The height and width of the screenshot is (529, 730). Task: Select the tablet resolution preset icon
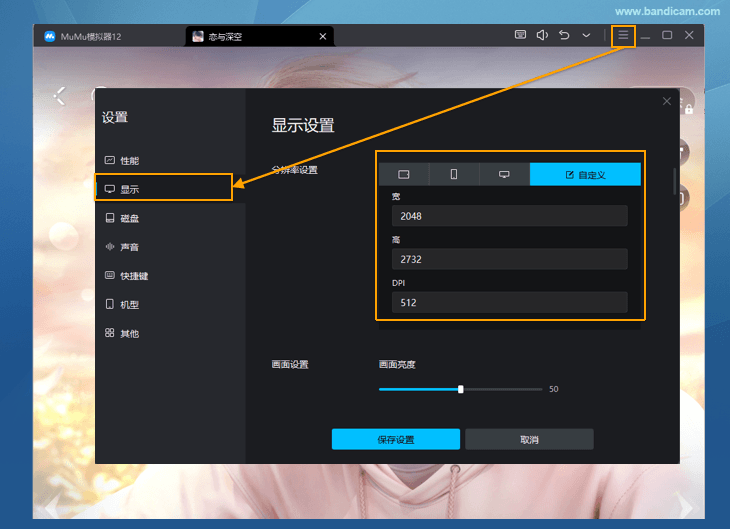pos(404,175)
